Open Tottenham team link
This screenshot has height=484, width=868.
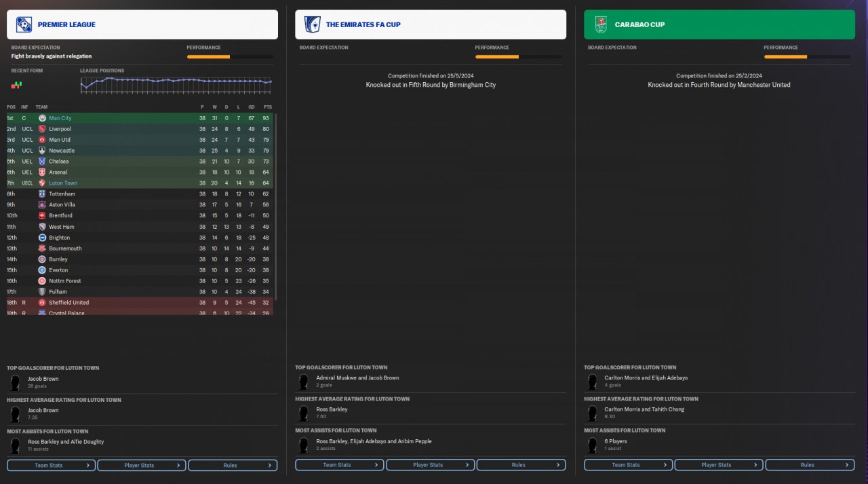[x=61, y=194]
